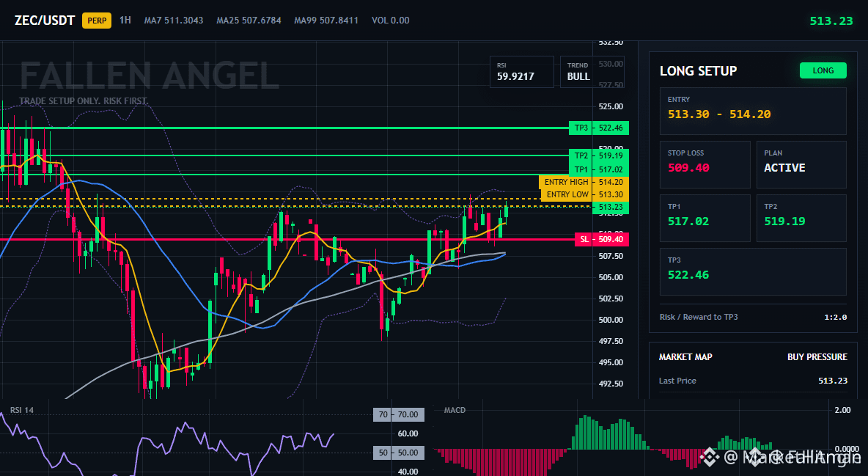The width and height of the screenshot is (868, 476).
Task: Select the PERP badge
Action: (x=97, y=21)
